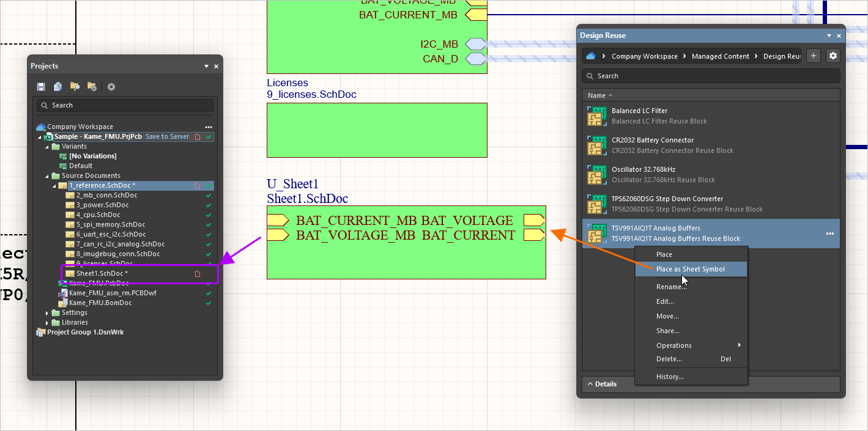The image size is (868, 431).
Task: Choose History... from the context menu
Action: pos(691,377)
